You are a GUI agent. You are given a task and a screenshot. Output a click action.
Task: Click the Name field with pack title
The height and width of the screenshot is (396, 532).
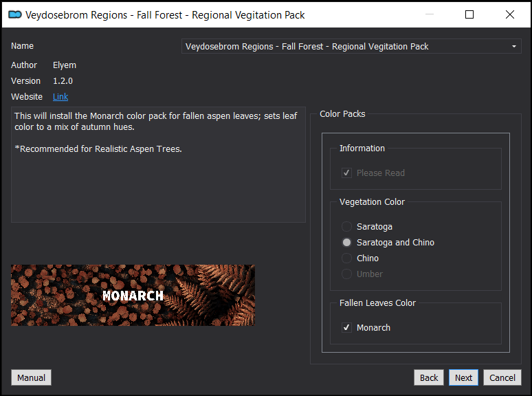(351, 46)
